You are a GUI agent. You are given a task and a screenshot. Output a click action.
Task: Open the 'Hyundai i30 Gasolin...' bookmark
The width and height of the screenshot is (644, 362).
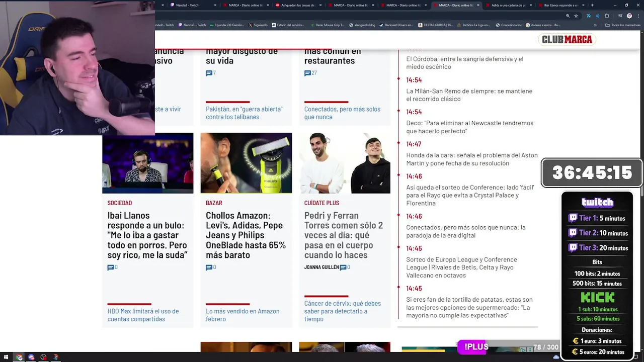(x=227, y=25)
